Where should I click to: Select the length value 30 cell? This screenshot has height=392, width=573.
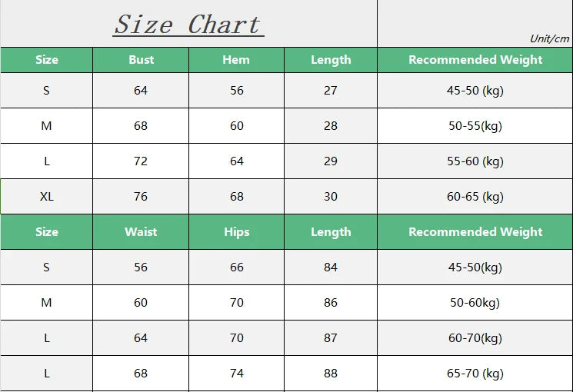331,197
